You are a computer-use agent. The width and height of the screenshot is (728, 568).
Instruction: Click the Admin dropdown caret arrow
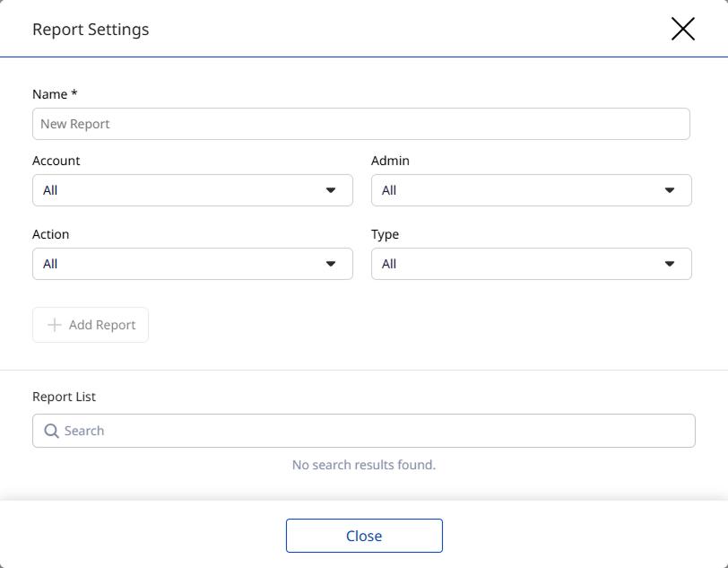tap(670, 190)
